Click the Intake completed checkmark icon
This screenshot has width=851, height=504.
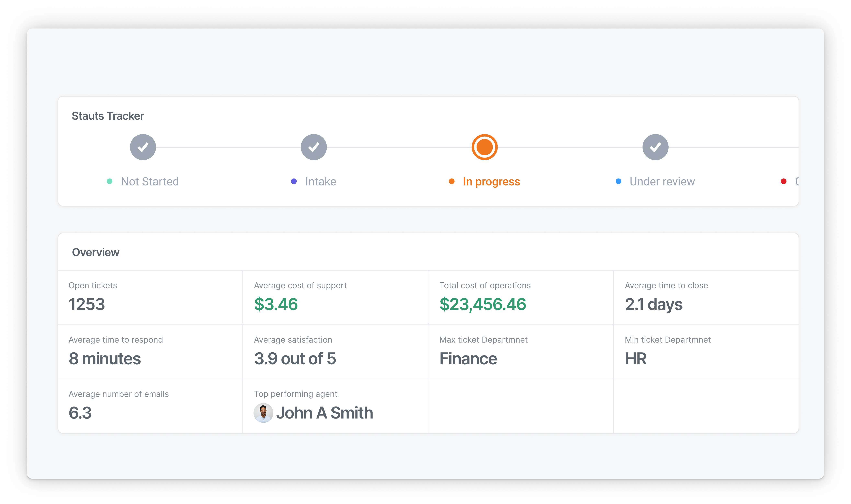(x=314, y=147)
